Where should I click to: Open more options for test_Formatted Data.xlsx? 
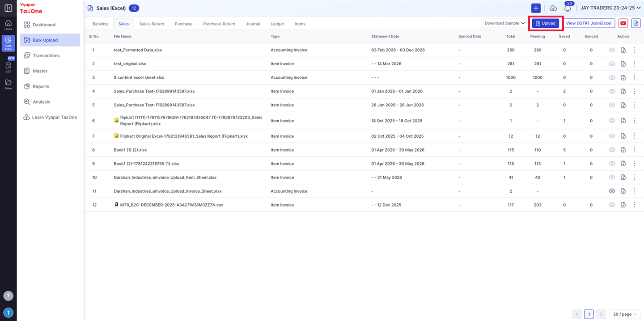tap(634, 50)
